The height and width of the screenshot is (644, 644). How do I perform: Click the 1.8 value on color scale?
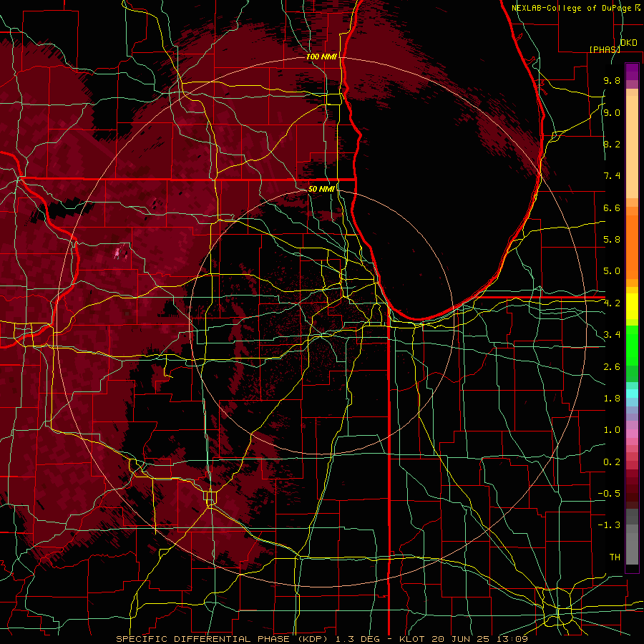pos(612,399)
